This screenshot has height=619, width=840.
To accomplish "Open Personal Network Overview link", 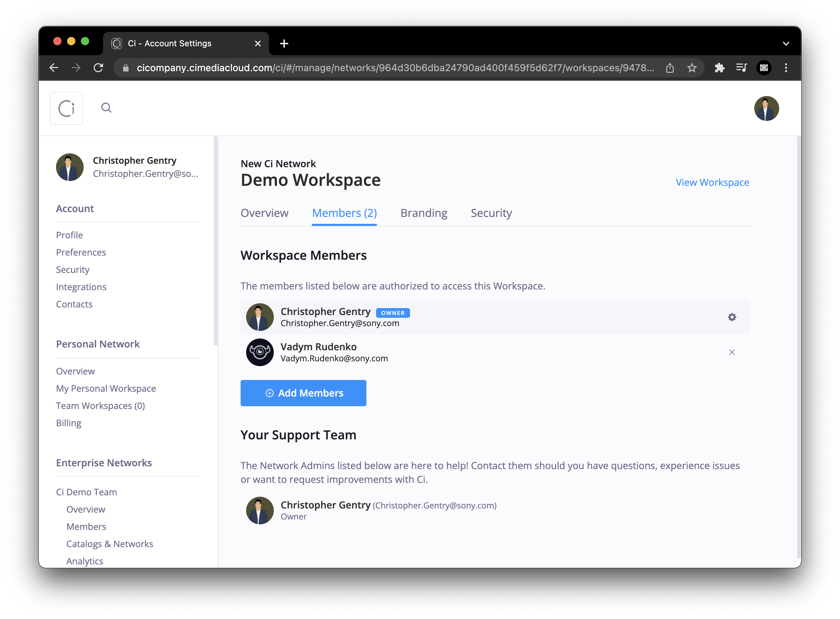I will pos(75,371).
